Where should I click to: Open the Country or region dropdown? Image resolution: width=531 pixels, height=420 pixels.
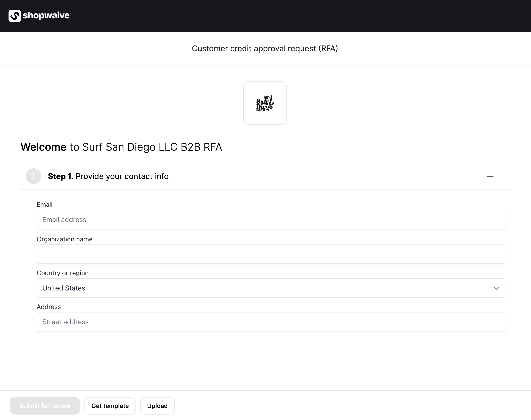point(271,288)
